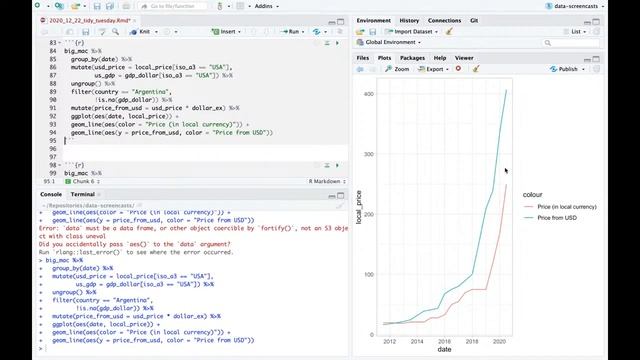
Task: Save the Rmd file in editor toolbar
Action: [x=85, y=32]
